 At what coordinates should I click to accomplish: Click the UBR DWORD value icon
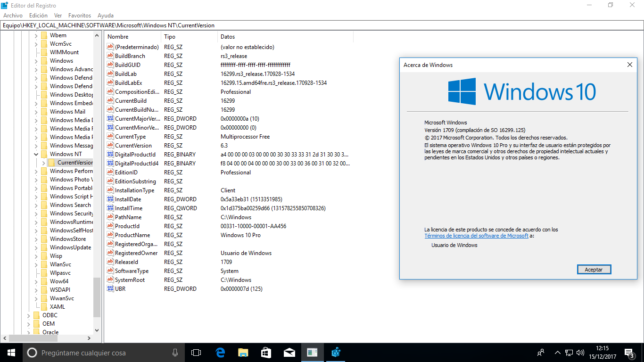(x=110, y=289)
